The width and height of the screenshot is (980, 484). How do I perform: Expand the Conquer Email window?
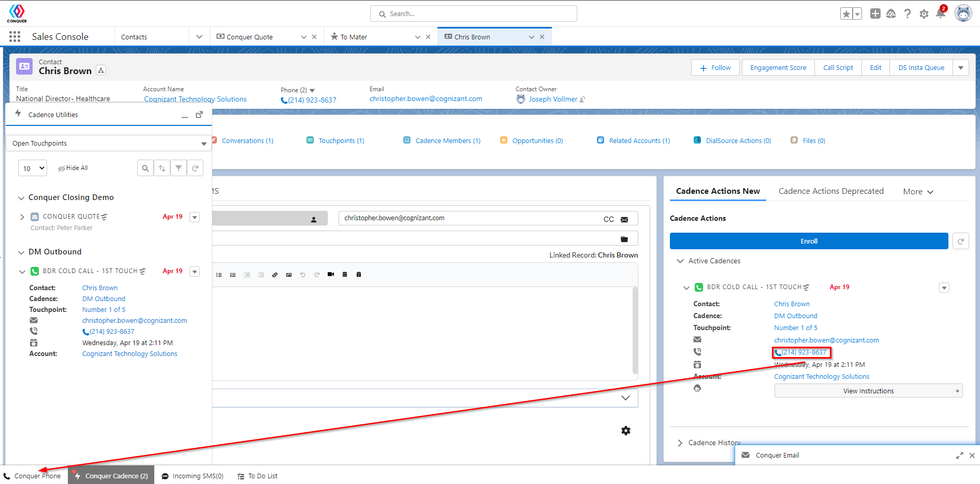pos(959,455)
